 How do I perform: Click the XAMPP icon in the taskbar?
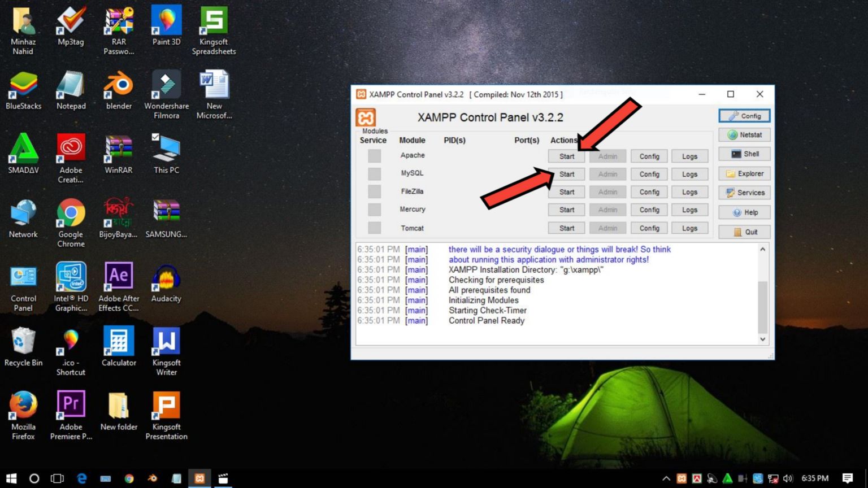pyautogui.click(x=199, y=478)
